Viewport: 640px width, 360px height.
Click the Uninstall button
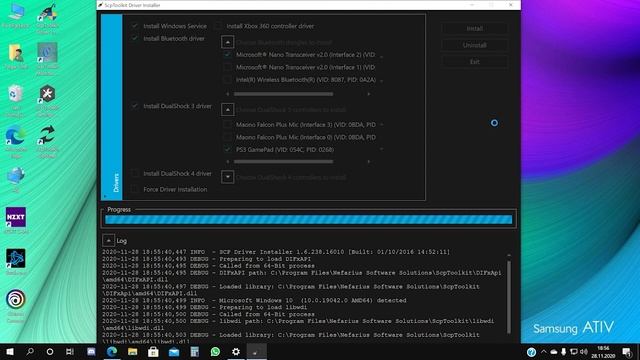tap(475, 45)
